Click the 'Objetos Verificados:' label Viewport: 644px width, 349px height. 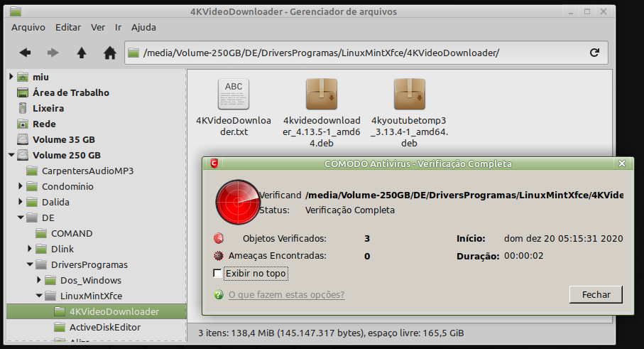pos(284,238)
